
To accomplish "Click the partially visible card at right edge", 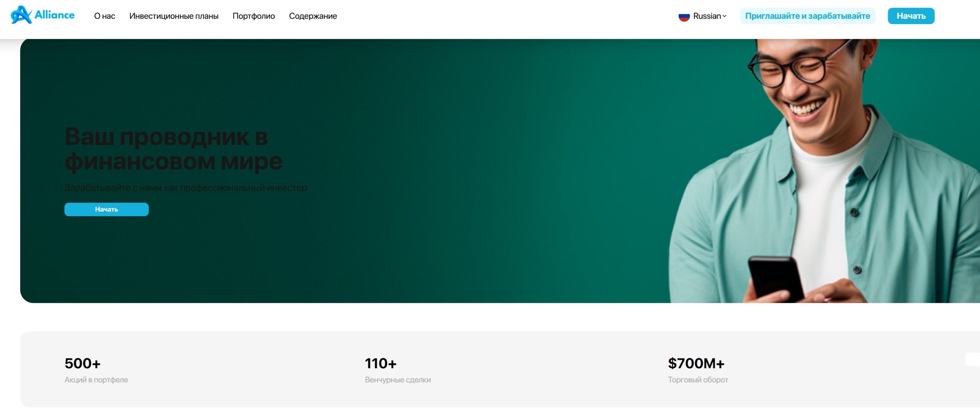I will (x=972, y=359).
